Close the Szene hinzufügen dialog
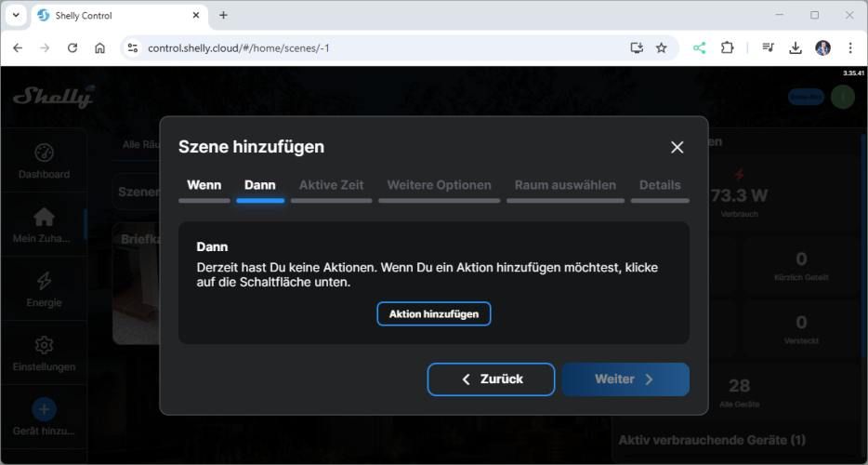This screenshot has height=465, width=868. point(677,147)
